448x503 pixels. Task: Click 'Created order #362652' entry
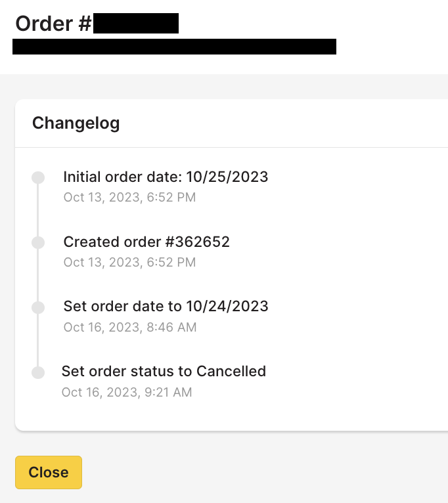point(146,242)
